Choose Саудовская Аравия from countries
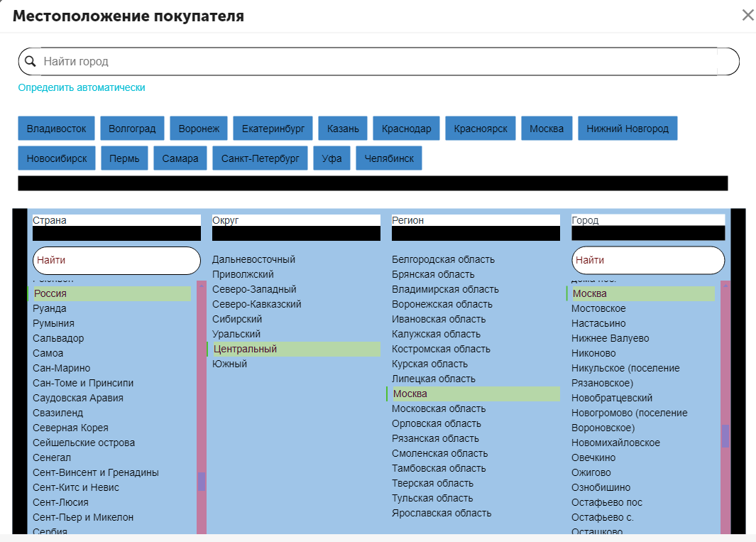Screen dimensions: 756x542 pyautogui.click(x=78, y=398)
